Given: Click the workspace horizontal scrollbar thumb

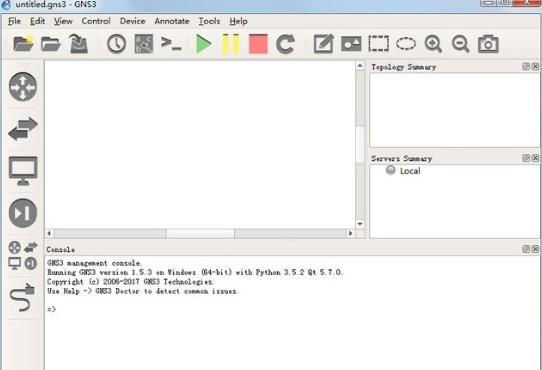Looking at the screenshot, I should click(200, 233).
